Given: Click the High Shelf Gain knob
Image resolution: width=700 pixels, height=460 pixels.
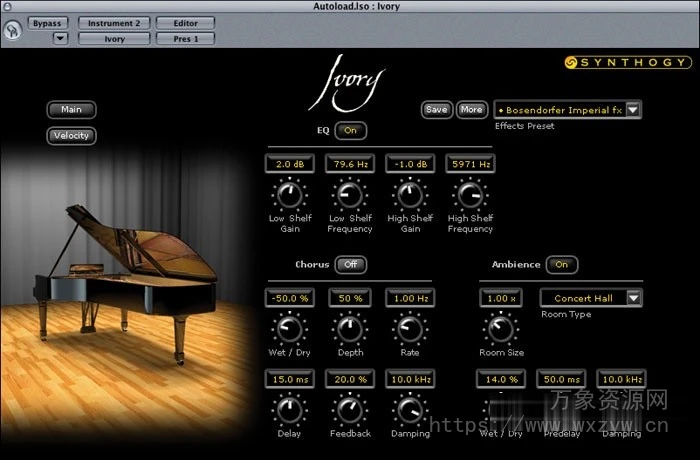Looking at the screenshot, I should 410,195.
